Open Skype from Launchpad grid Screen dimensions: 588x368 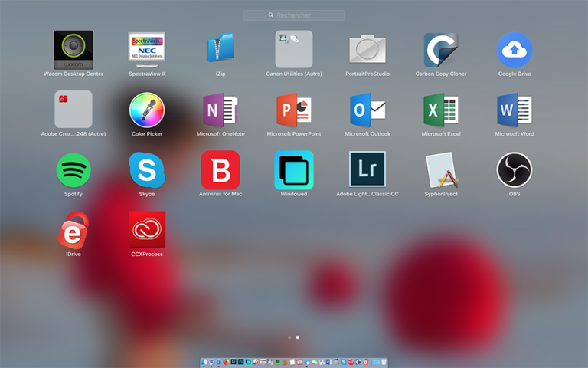pos(147,170)
